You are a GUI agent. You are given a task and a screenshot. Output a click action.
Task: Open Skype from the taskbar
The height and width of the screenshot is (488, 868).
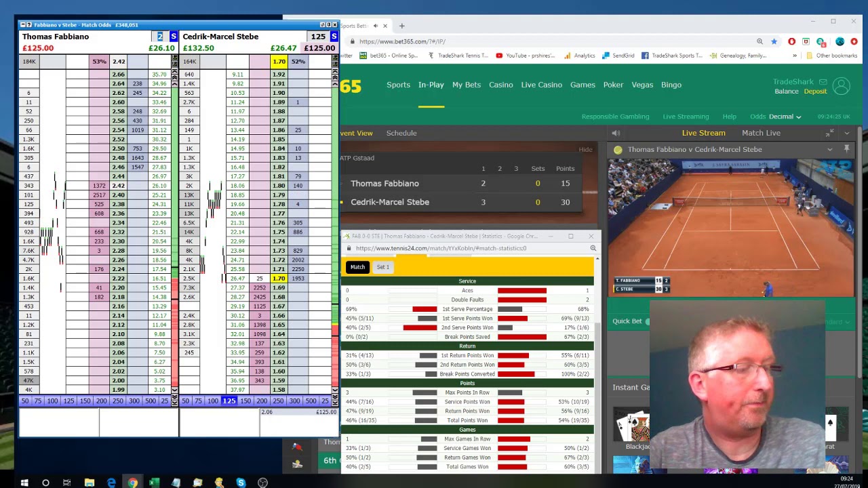(x=241, y=483)
